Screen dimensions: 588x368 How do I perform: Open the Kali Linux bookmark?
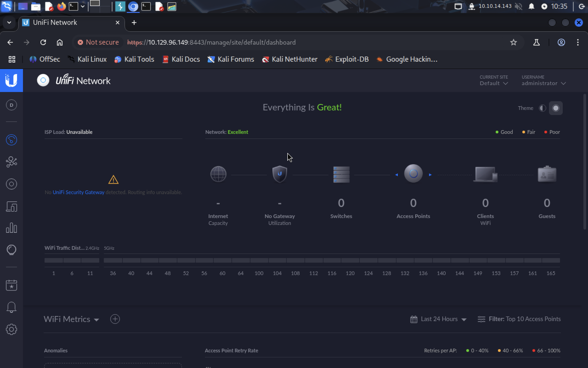tap(88, 59)
